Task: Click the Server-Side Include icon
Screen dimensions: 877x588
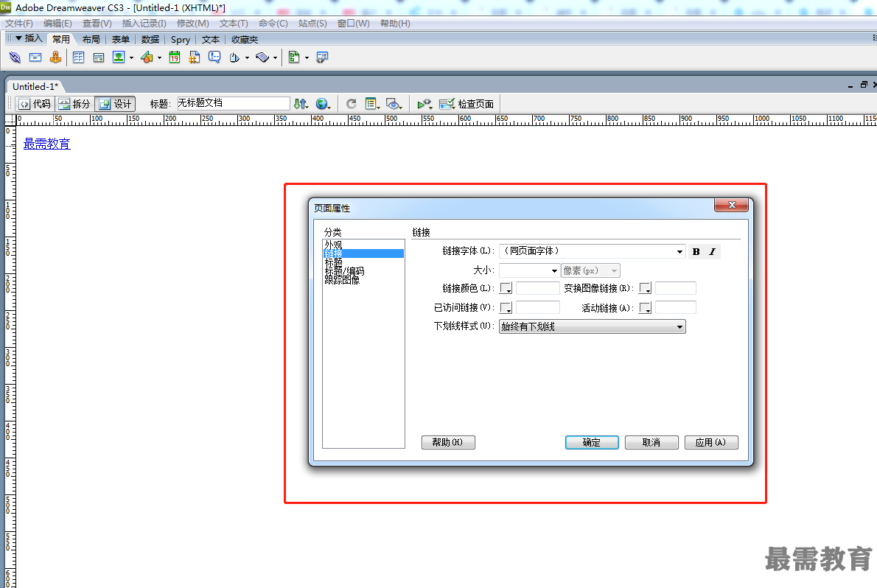Action: [x=194, y=57]
